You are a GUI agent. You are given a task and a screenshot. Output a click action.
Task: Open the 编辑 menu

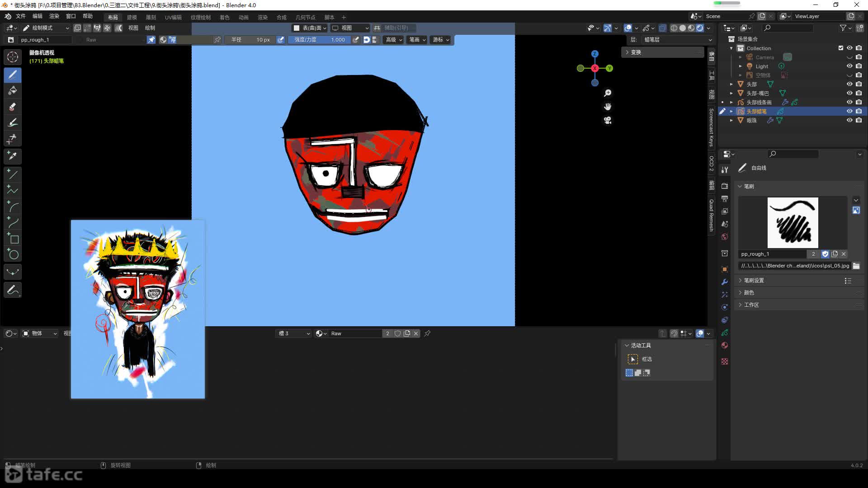[x=38, y=16]
